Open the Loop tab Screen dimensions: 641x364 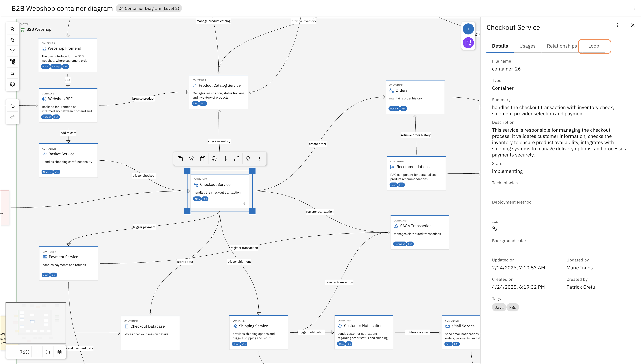[593, 46]
